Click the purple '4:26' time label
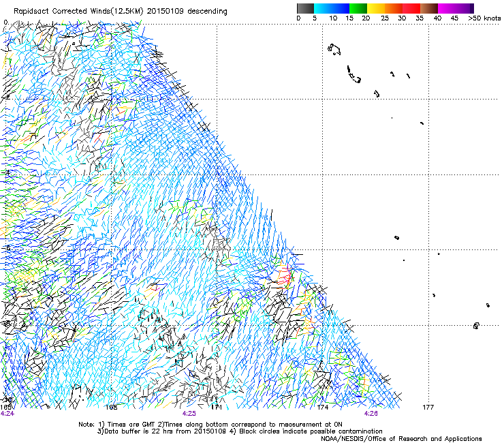 coord(371,414)
